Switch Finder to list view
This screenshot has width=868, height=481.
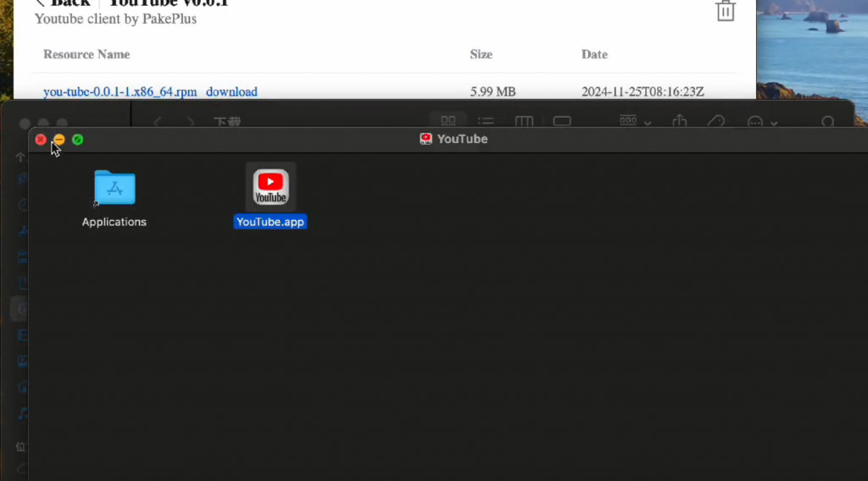click(x=486, y=122)
